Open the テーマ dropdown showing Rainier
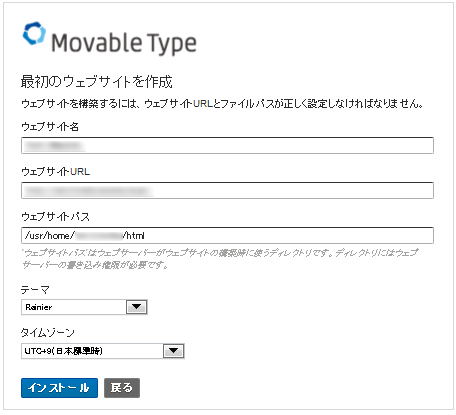The width and height of the screenshot is (456, 415). (x=84, y=307)
